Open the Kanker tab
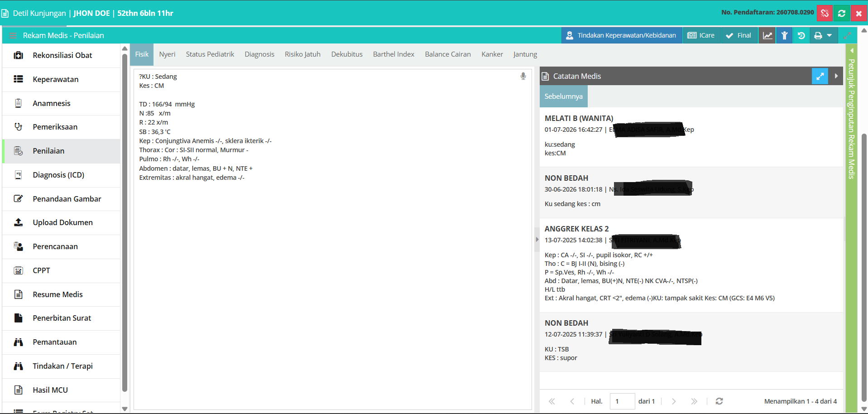 click(492, 54)
